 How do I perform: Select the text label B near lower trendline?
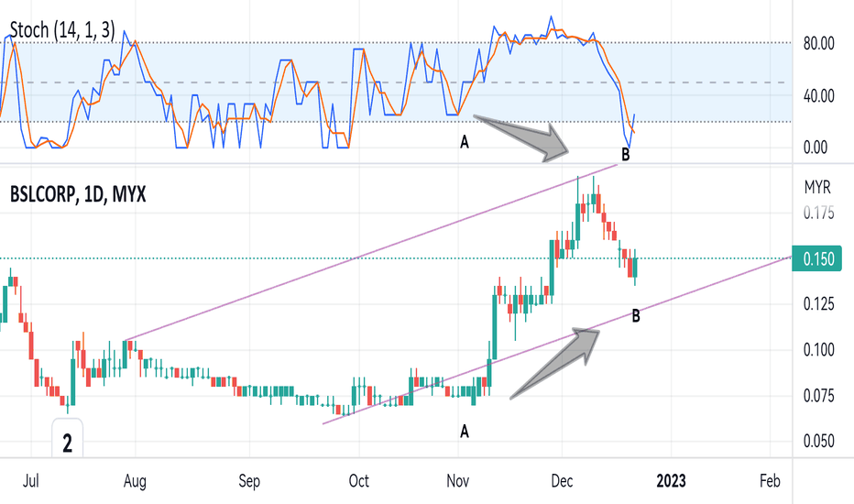click(636, 315)
